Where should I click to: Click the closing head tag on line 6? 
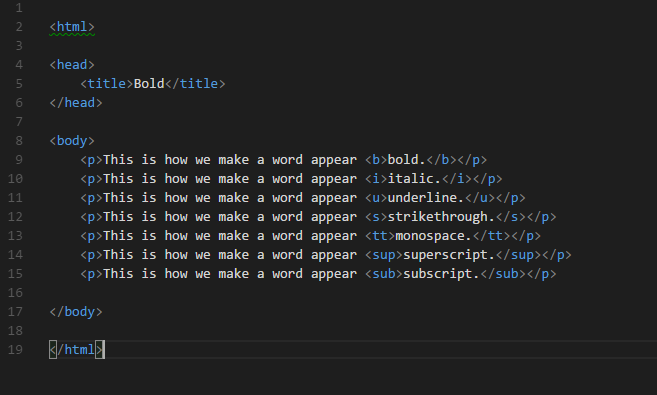pos(76,103)
